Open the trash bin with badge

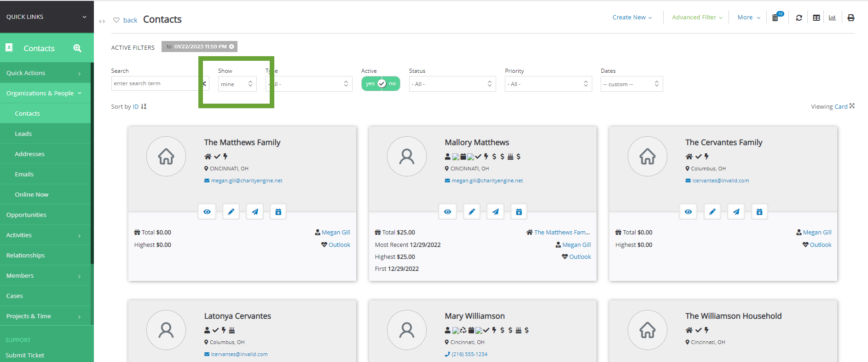776,18
